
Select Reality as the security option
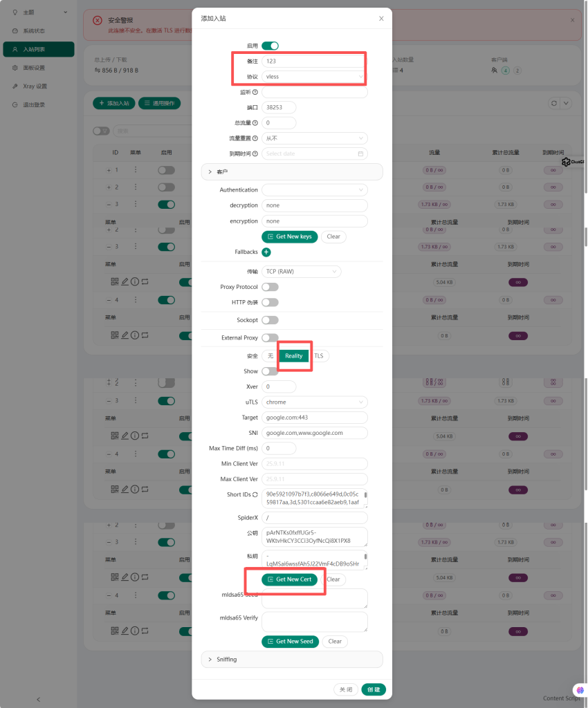[x=293, y=355]
